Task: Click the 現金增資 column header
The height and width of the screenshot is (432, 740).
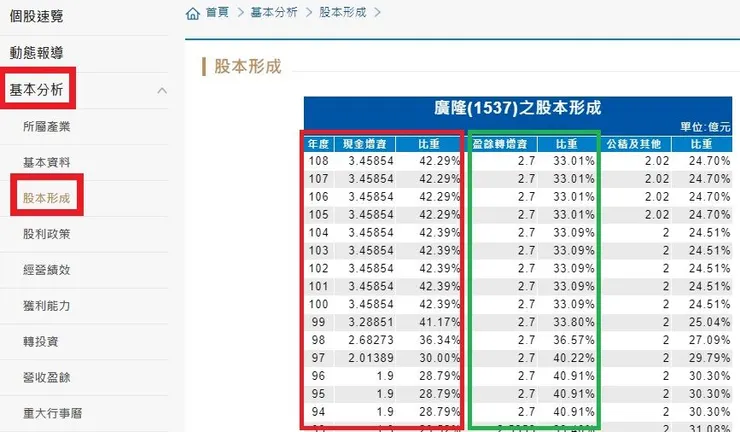Action: 365,144
